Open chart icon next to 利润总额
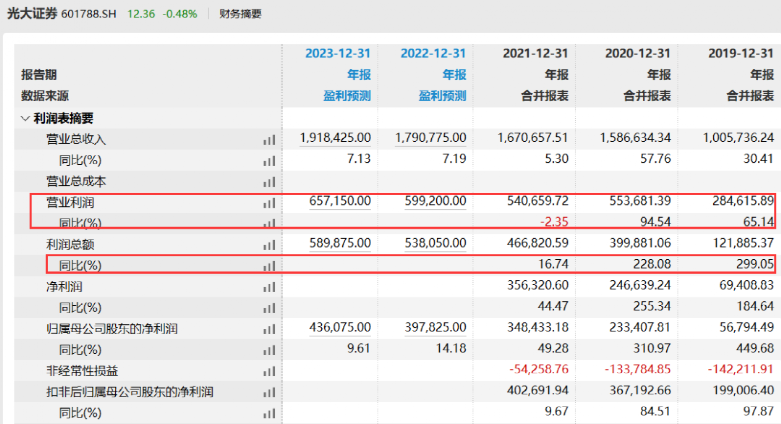 pyautogui.click(x=269, y=245)
